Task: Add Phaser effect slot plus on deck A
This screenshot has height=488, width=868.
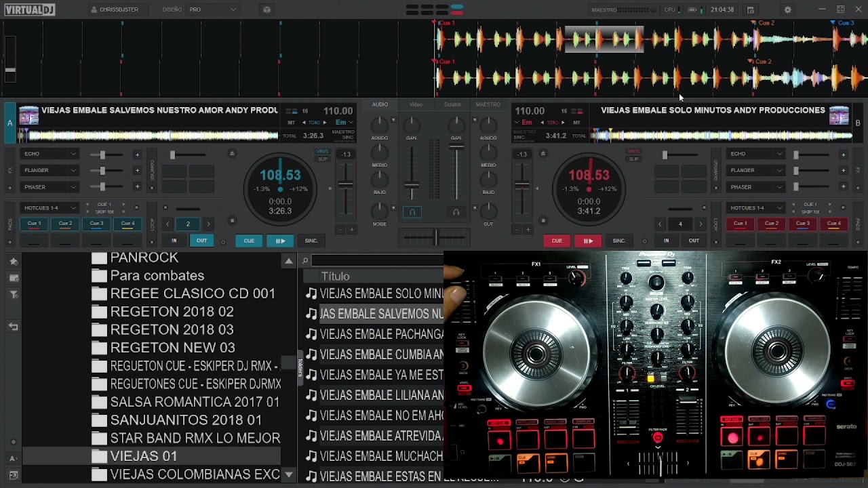Action: pyautogui.click(x=137, y=186)
